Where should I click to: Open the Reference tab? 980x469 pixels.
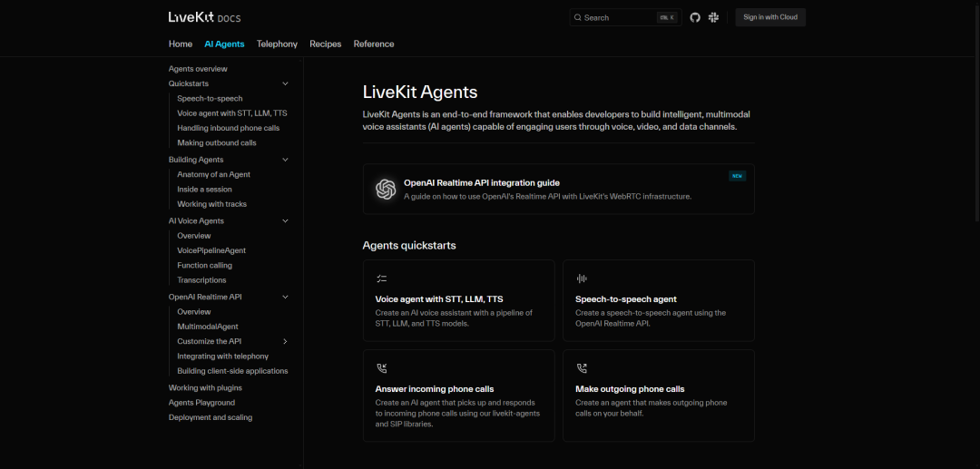pyautogui.click(x=374, y=44)
